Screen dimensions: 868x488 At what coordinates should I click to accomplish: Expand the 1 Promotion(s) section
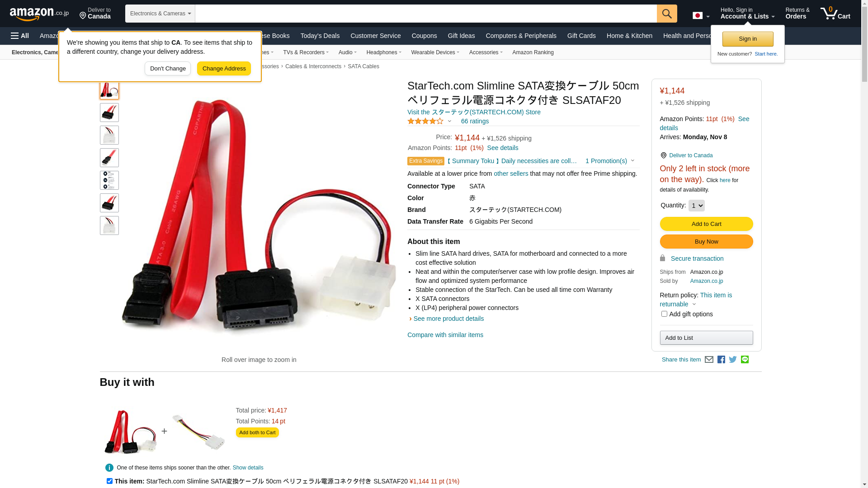click(610, 161)
